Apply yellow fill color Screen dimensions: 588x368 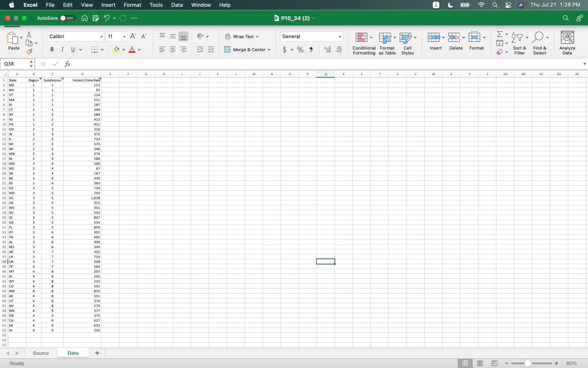coord(117,49)
